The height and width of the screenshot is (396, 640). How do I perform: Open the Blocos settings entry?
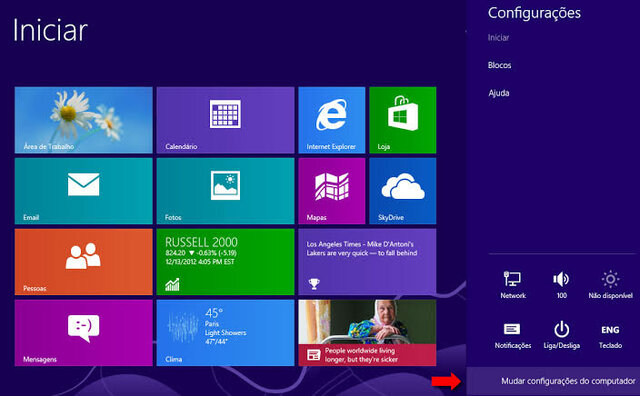(x=499, y=65)
